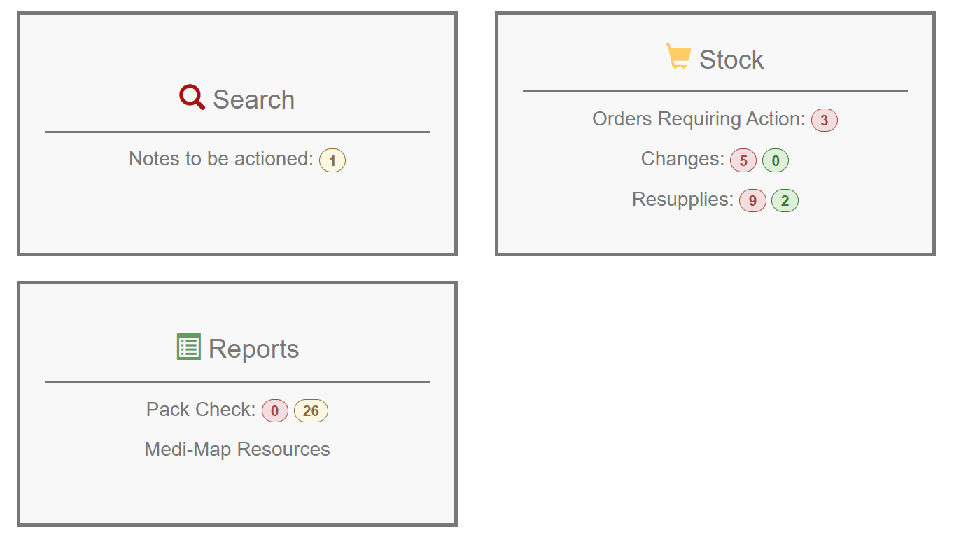Click the green Changes badge showing 0

point(776,160)
